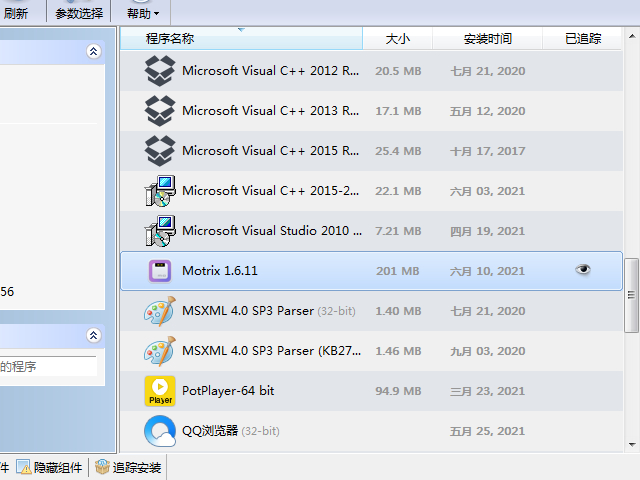The image size is (640, 480).
Task: Click the 隐藏组件 warning icon in status bar
Action: pyautogui.click(x=23, y=467)
